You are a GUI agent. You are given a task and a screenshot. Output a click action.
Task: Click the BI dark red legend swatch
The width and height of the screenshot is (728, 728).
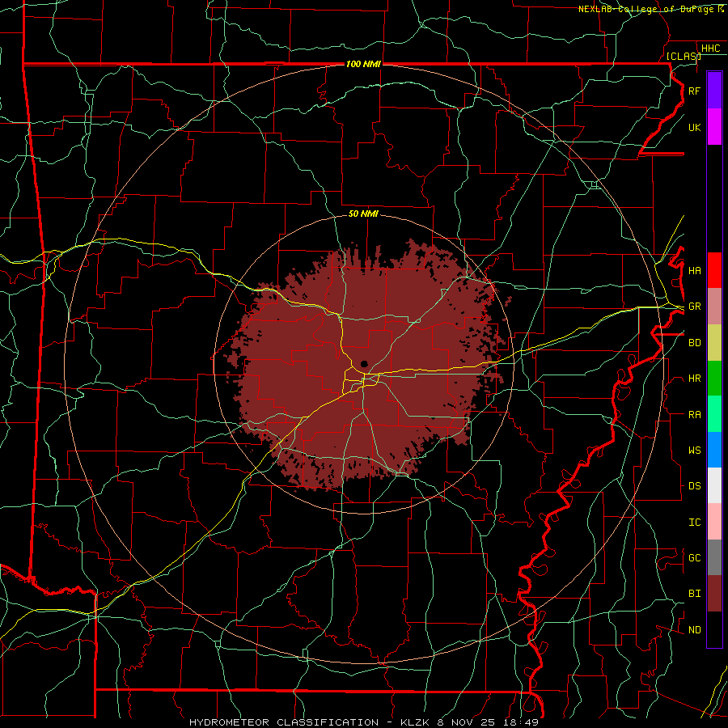(x=714, y=594)
